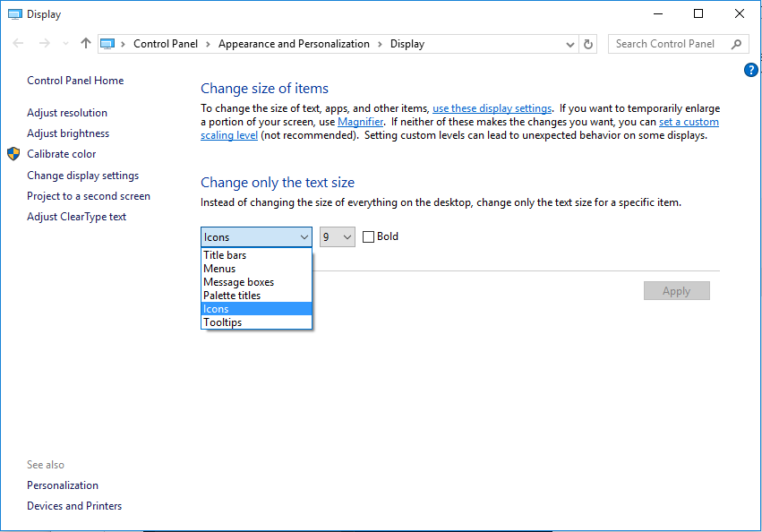
Task: Expand the chevron after Appearance and Personalization
Action: coord(380,44)
